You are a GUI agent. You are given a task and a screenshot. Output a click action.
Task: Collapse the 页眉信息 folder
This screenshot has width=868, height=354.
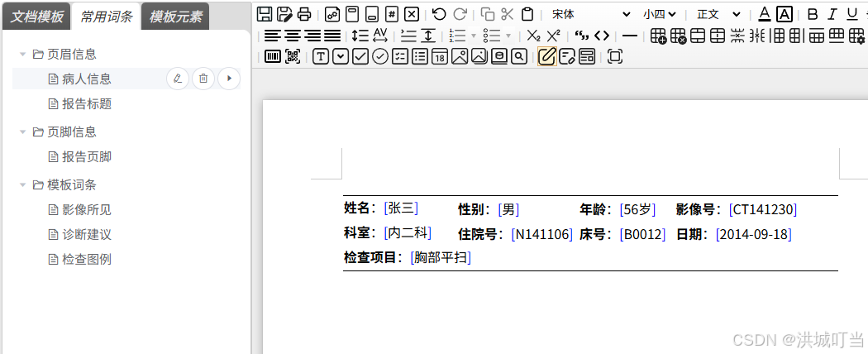22,55
